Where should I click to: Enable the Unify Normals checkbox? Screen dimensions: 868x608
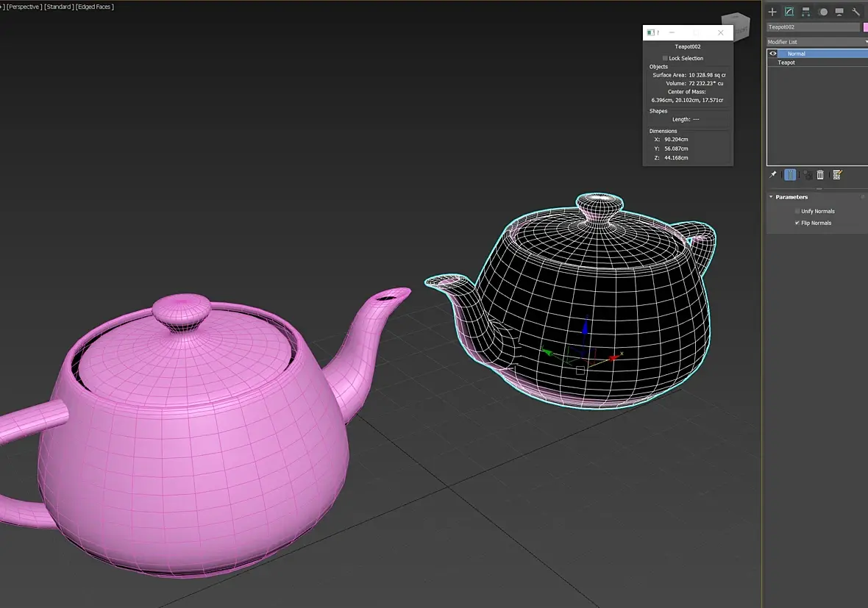click(797, 211)
